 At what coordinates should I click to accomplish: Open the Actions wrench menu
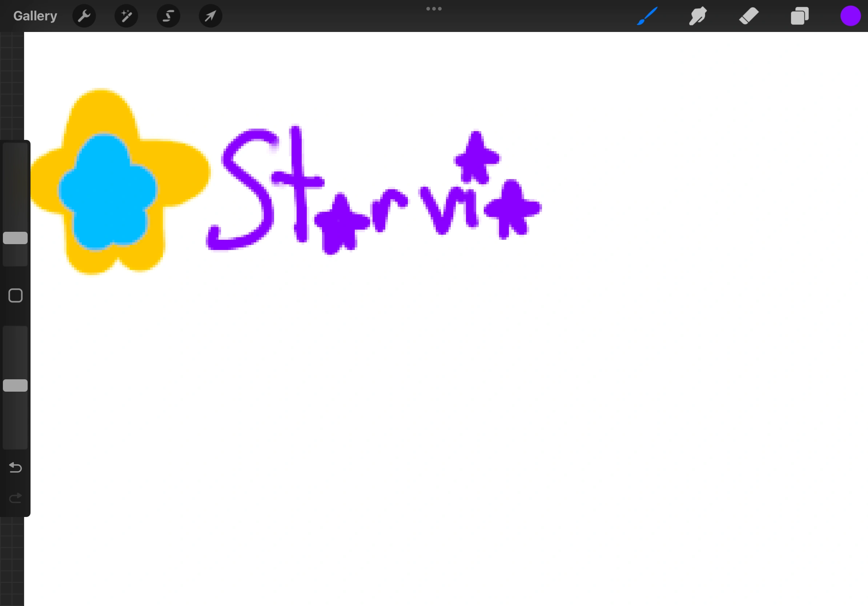[84, 16]
